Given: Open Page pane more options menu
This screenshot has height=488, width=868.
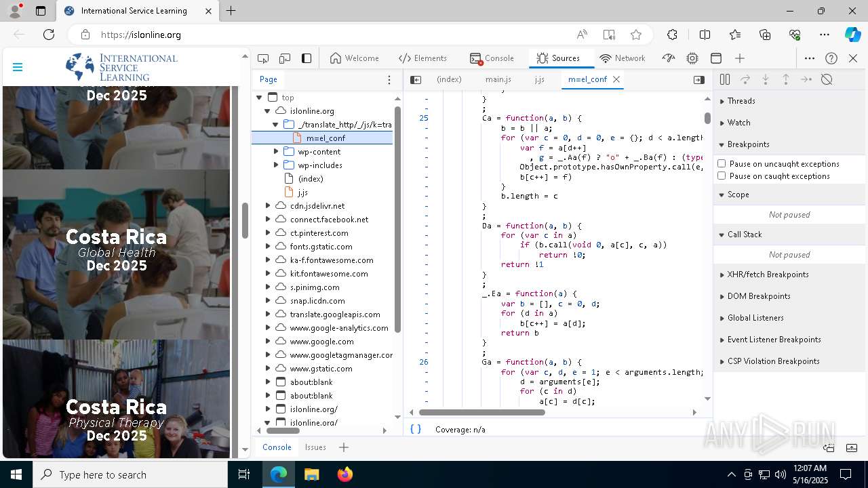Looking at the screenshot, I should coord(389,79).
